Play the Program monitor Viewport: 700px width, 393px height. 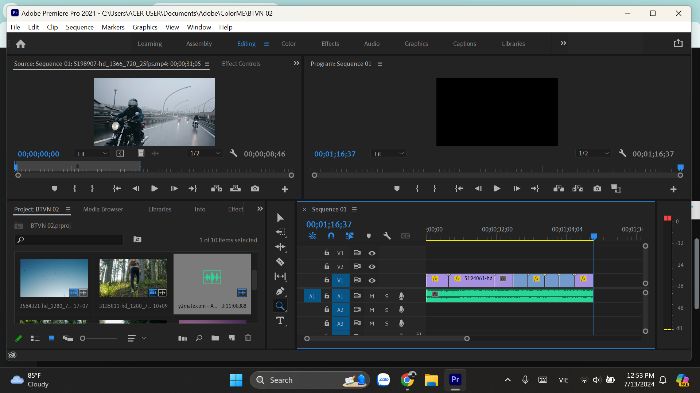coord(496,188)
